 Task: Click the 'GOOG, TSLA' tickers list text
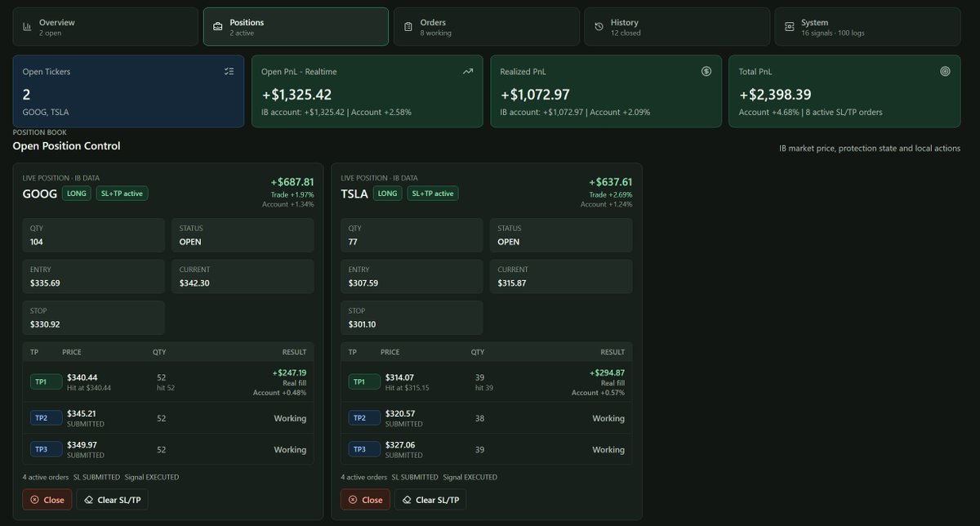click(x=45, y=112)
